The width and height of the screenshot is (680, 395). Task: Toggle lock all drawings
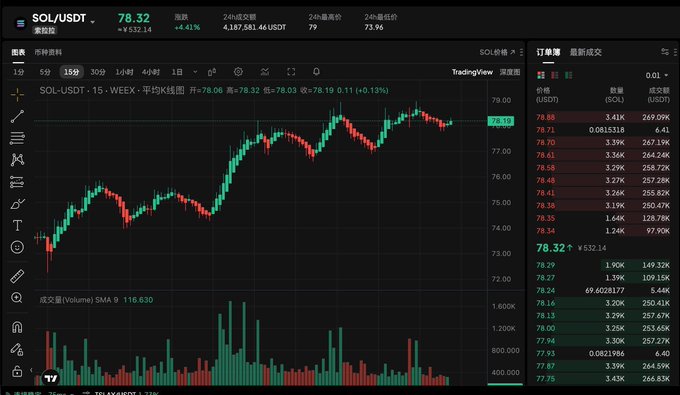point(17,371)
